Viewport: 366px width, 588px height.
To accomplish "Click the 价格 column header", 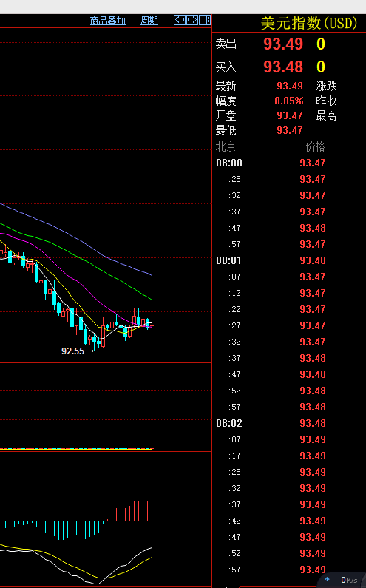I will [315, 146].
